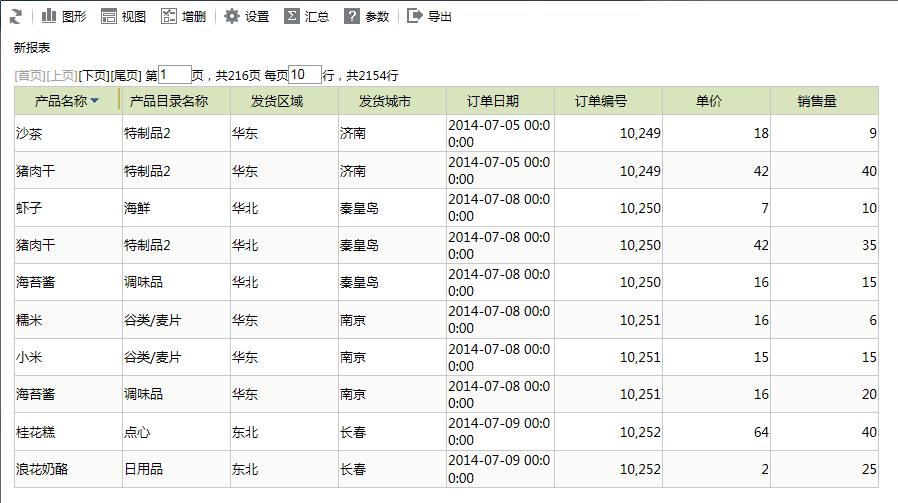
Task: Click the 单价 column header
Action: (709, 101)
